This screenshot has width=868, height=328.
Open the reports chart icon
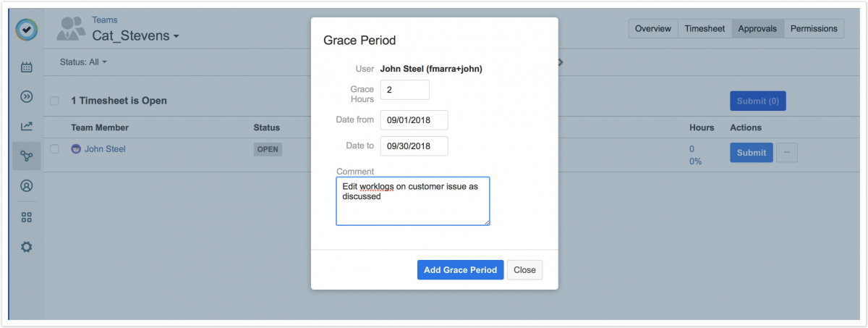click(x=27, y=126)
